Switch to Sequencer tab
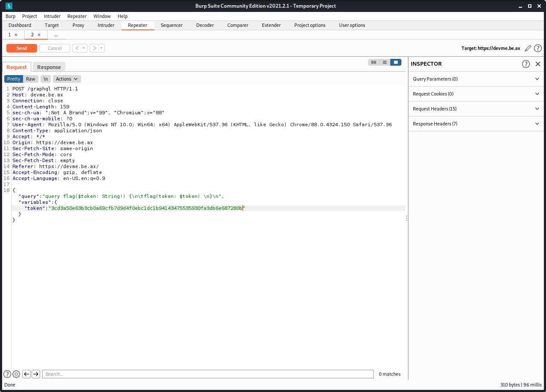This screenshot has width=546, height=392. coord(172,25)
